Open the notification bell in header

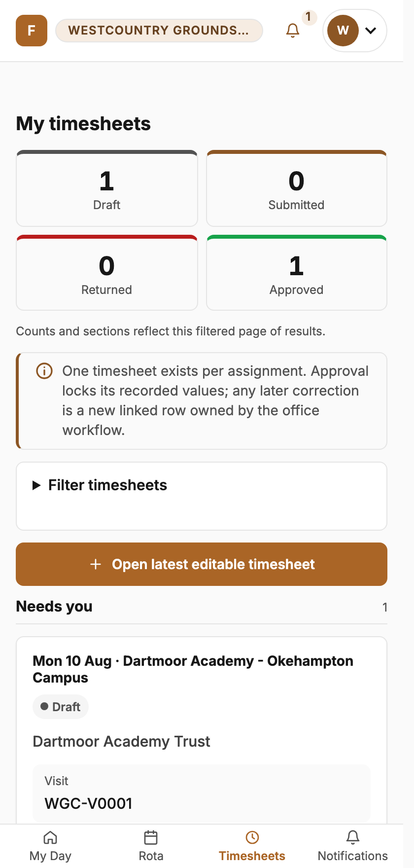tap(293, 31)
